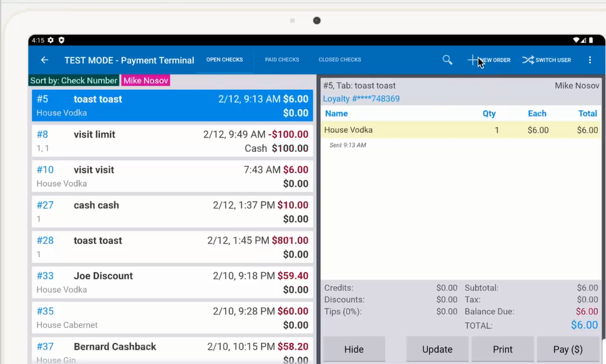This screenshot has width=606, height=364.
Task: Tap the battery status icon
Action: tap(591, 40)
